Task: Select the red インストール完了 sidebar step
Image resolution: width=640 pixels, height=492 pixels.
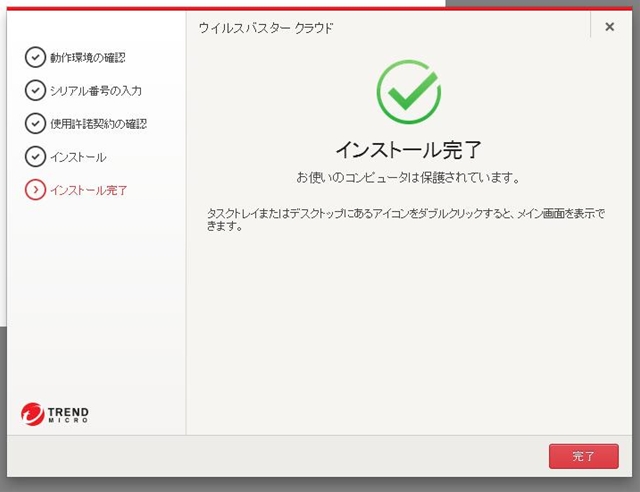Action: click(89, 190)
